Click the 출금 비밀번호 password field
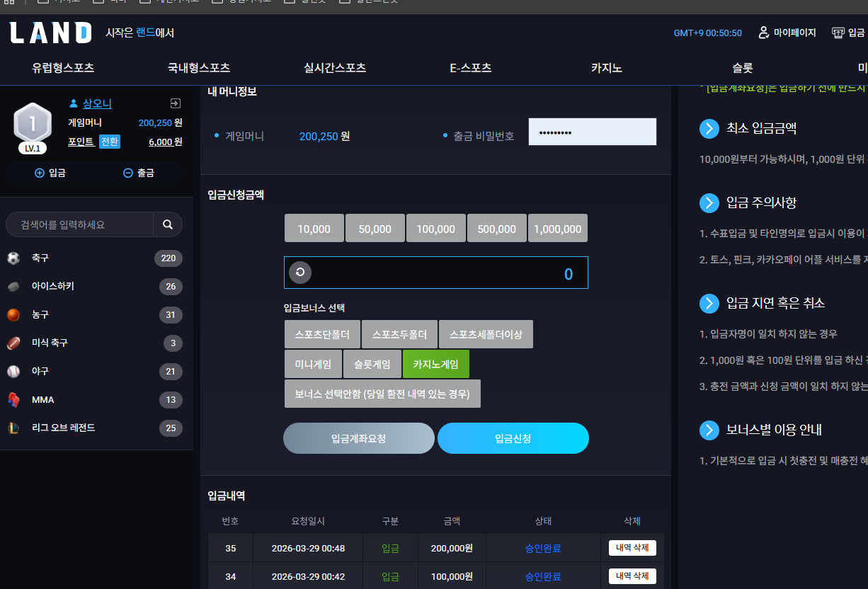The height and width of the screenshot is (589, 868). (593, 132)
